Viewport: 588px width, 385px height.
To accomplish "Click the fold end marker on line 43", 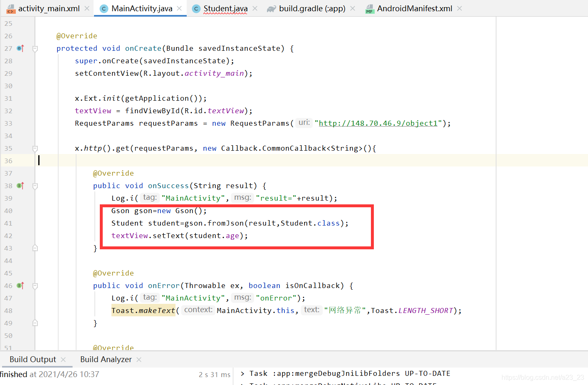I will tap(35, 248).
